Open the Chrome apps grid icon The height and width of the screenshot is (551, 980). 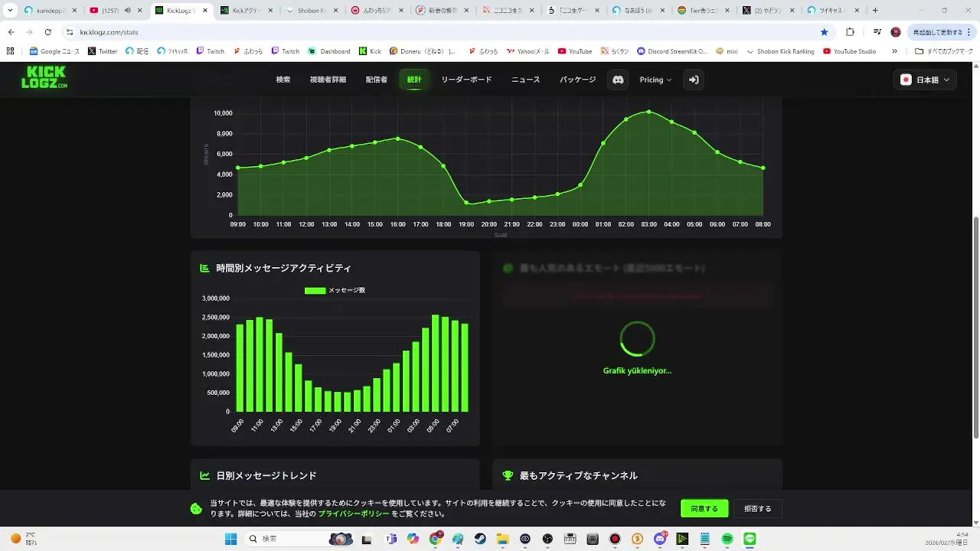pos(11,51)
